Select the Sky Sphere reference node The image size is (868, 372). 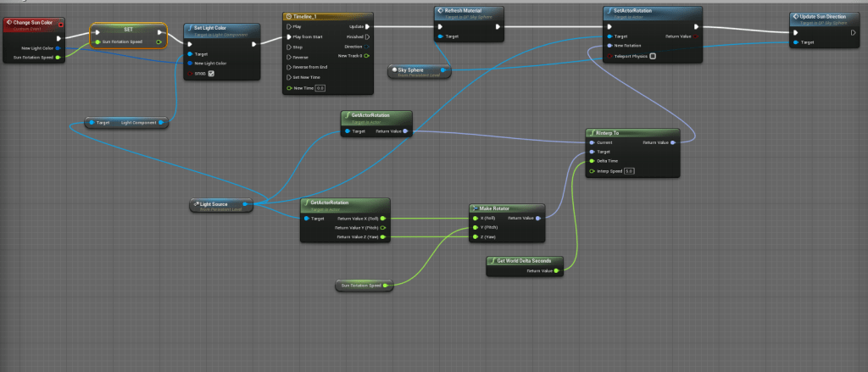point(419,71)
